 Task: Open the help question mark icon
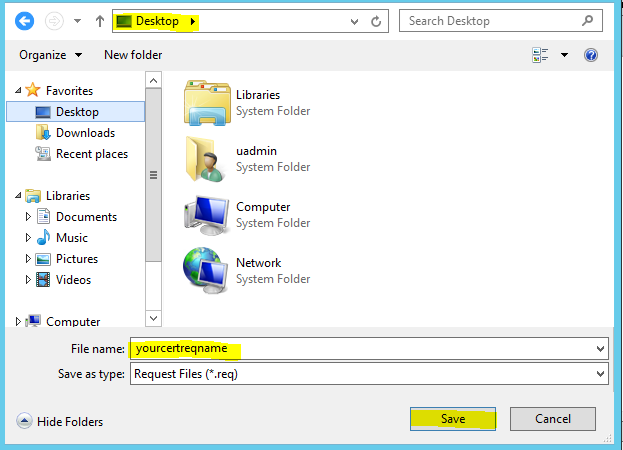(590, 55)
